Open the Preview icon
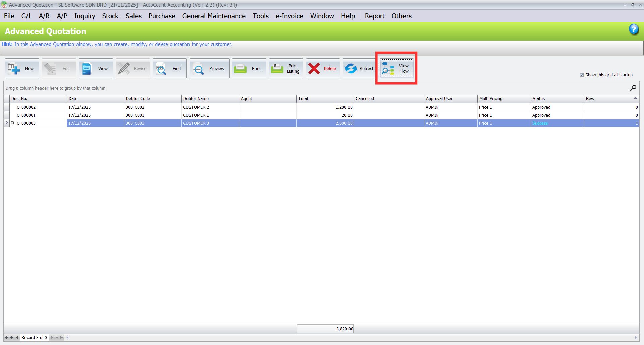The image size is (644, 345). point(199,68)
